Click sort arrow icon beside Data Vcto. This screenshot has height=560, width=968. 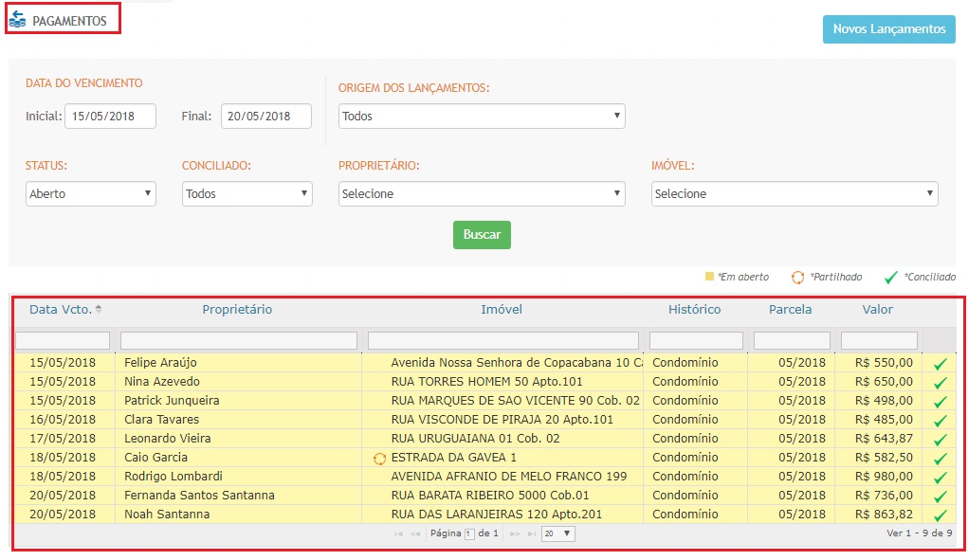99,310
